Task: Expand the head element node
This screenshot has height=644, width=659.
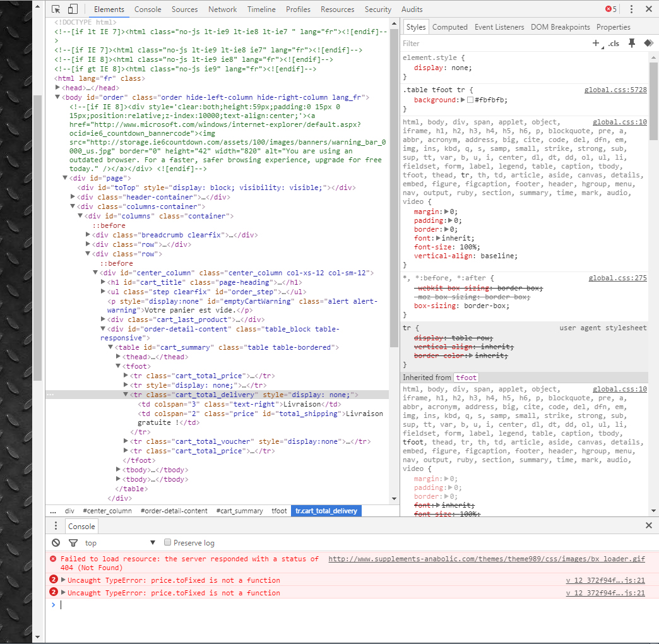Action: pyautogui.click(x=58, y=88)
